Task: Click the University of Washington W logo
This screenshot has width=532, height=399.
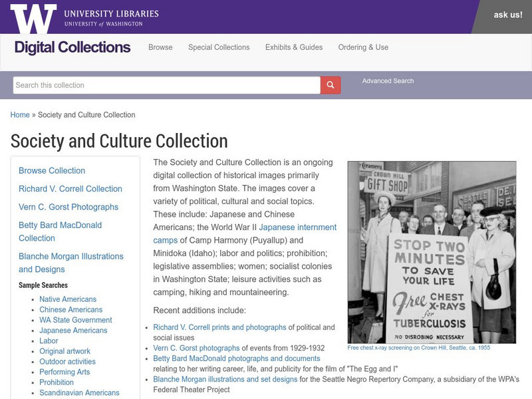Action: 33,19
